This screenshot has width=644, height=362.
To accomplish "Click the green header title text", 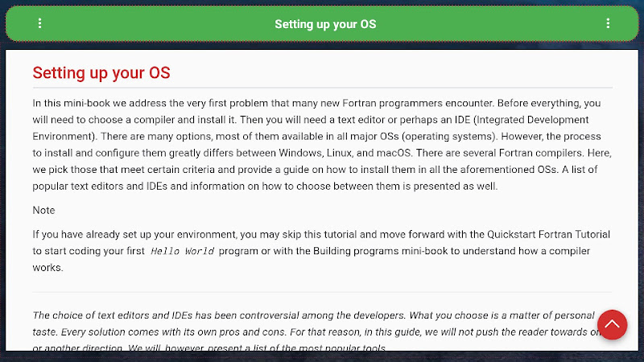I will click(325, 24).
